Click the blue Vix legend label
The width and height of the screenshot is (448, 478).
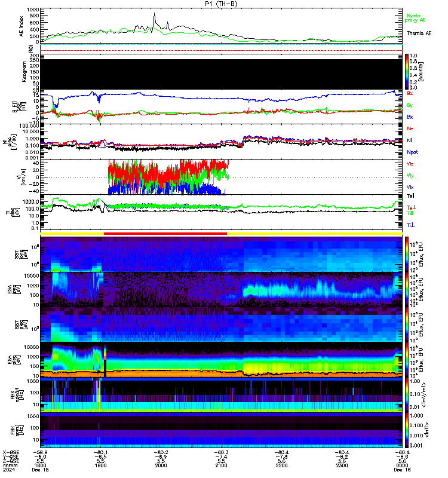pos(410,187)
